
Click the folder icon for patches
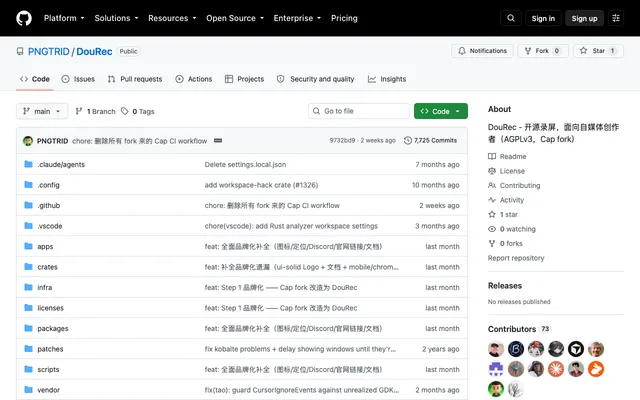pyautogui.click(x=28, y=349)
